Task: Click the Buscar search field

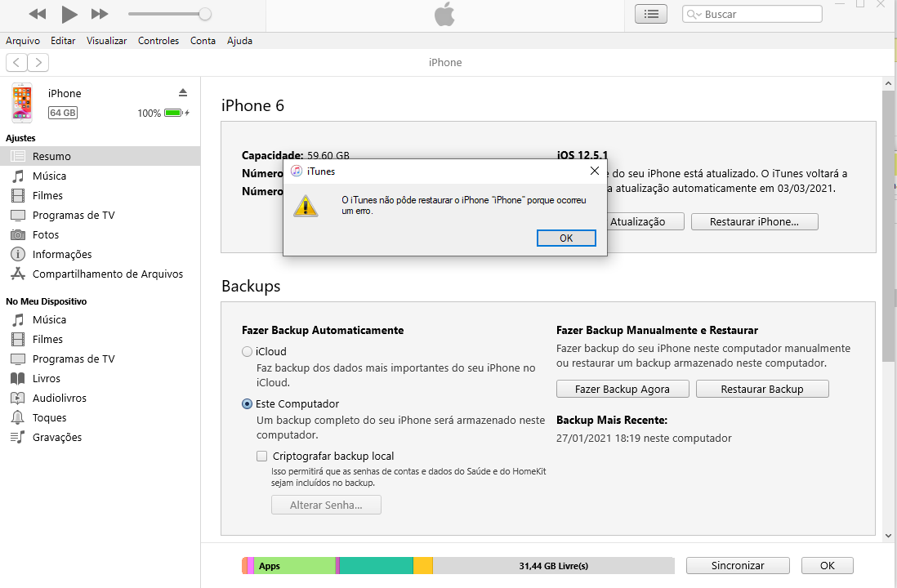Action: 752,15
